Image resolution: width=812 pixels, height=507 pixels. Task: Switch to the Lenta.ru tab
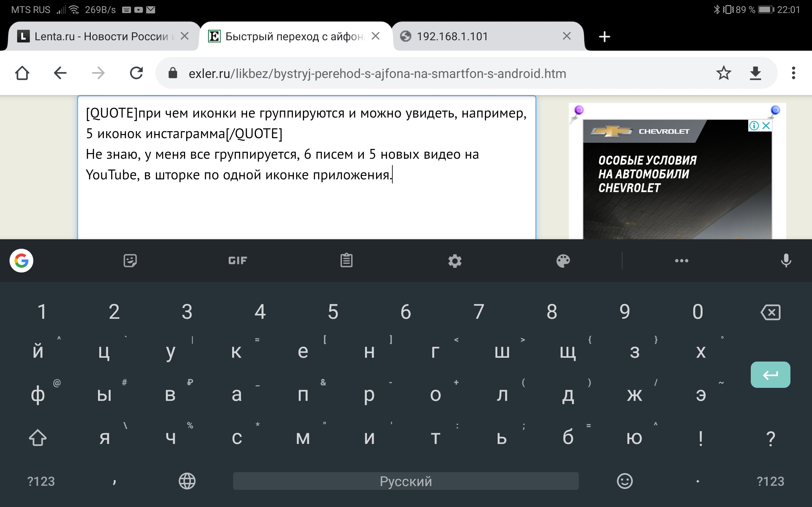pos(101,36)
